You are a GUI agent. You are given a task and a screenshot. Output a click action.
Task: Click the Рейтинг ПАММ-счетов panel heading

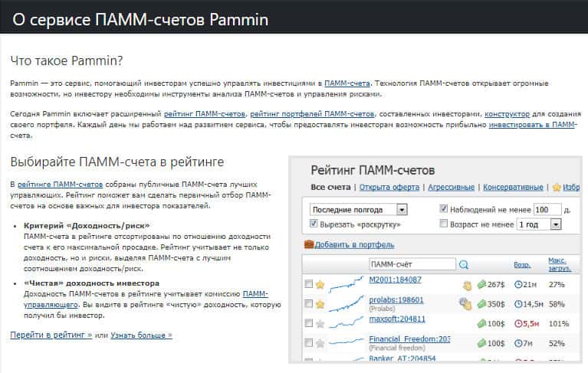point(373,170)
